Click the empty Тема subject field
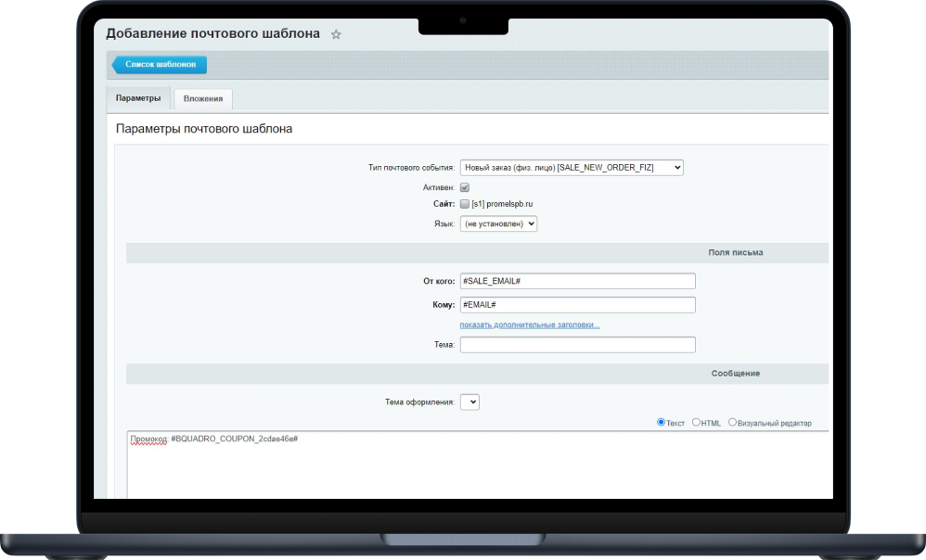 pos(577,345)
